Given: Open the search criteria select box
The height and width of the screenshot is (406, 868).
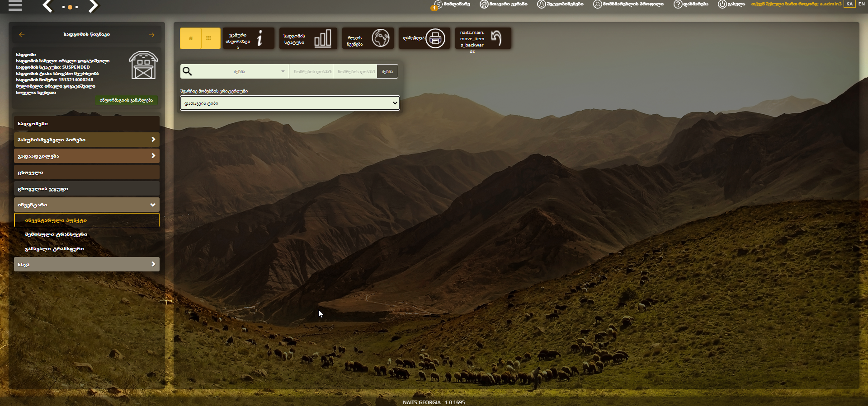Looking at the screenshot, I should coord(290,103).
